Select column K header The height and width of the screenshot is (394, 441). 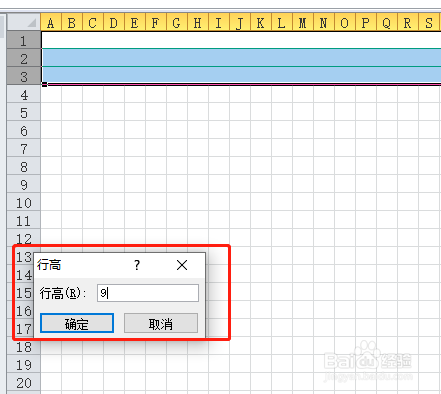[x=261, y=23]
